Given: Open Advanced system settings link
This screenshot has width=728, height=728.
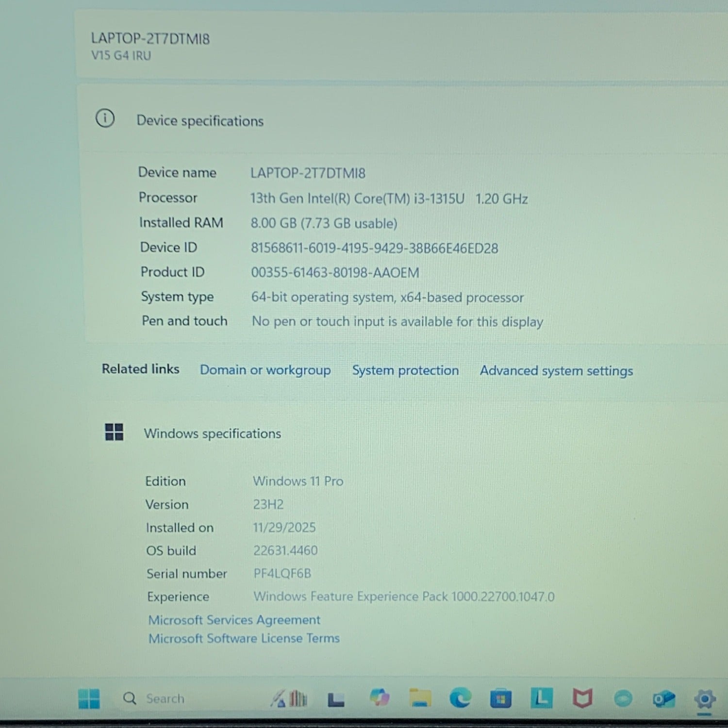Looking at the screenshot, I should (556, 371).
